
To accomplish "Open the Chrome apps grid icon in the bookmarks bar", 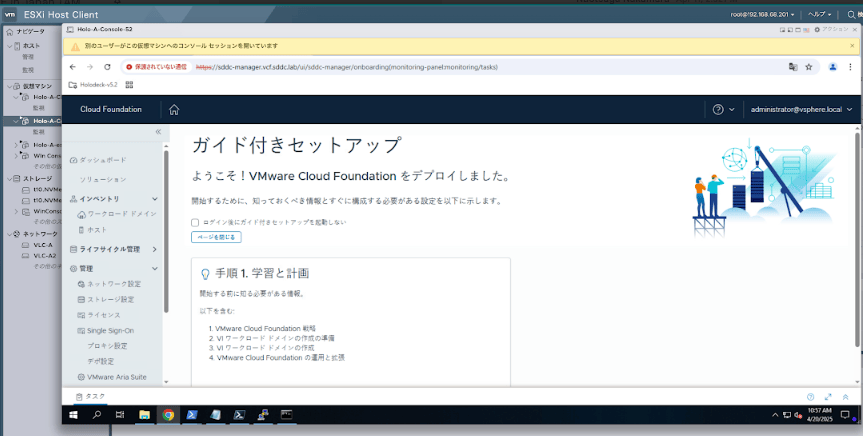I will (130, 85).
